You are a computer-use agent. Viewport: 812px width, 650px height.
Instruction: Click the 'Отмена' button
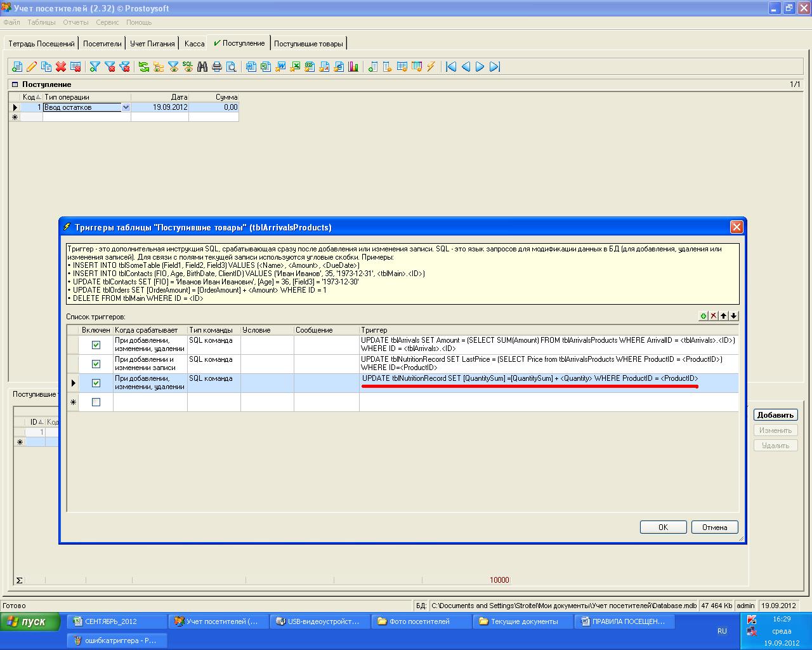[x=714, y=527]
